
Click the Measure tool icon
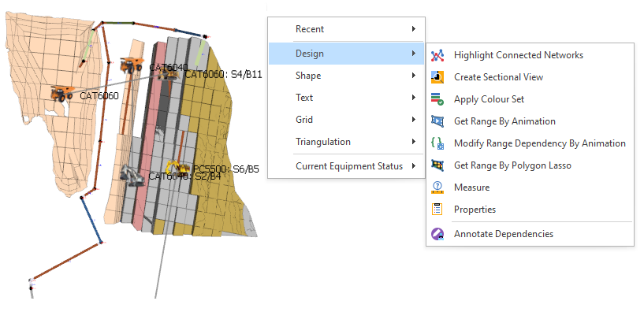437,187
